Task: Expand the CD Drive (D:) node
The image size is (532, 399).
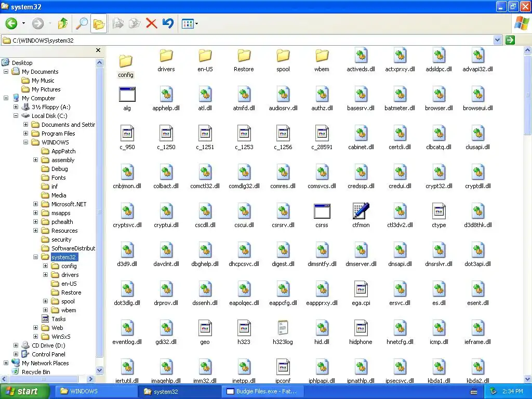Action: point(16,345)
